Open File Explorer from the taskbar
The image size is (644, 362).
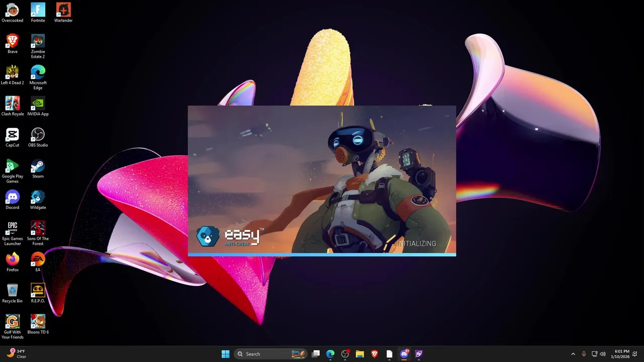[360, 354]
